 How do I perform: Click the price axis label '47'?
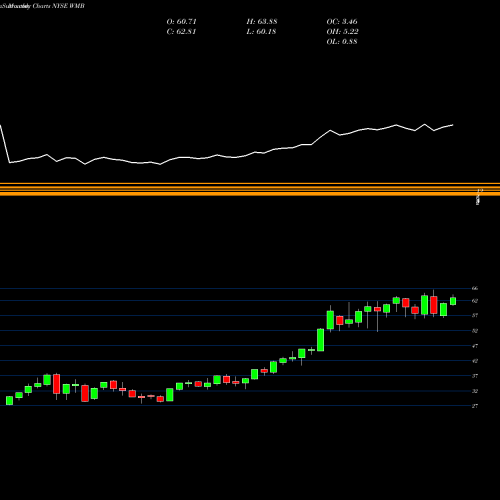(475, 346)
